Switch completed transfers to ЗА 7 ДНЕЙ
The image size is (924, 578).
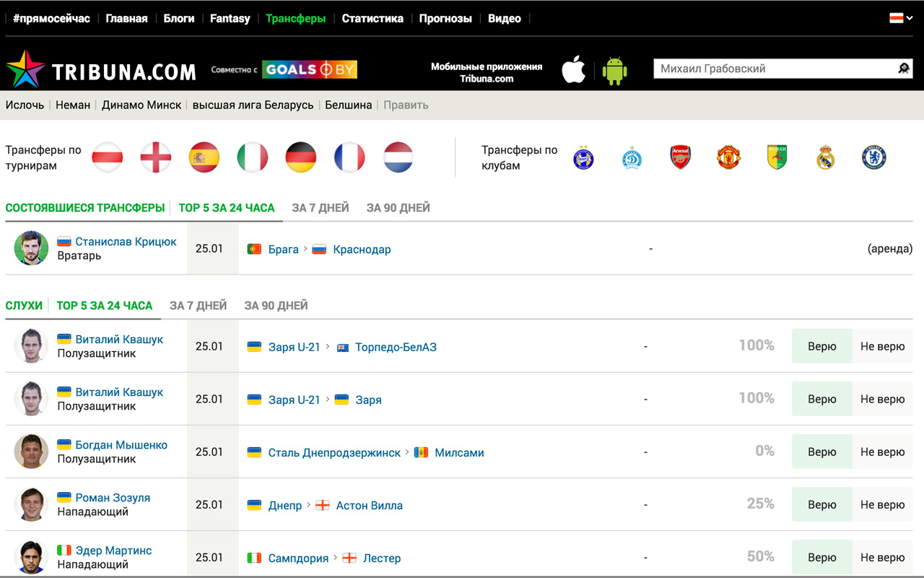321,207
